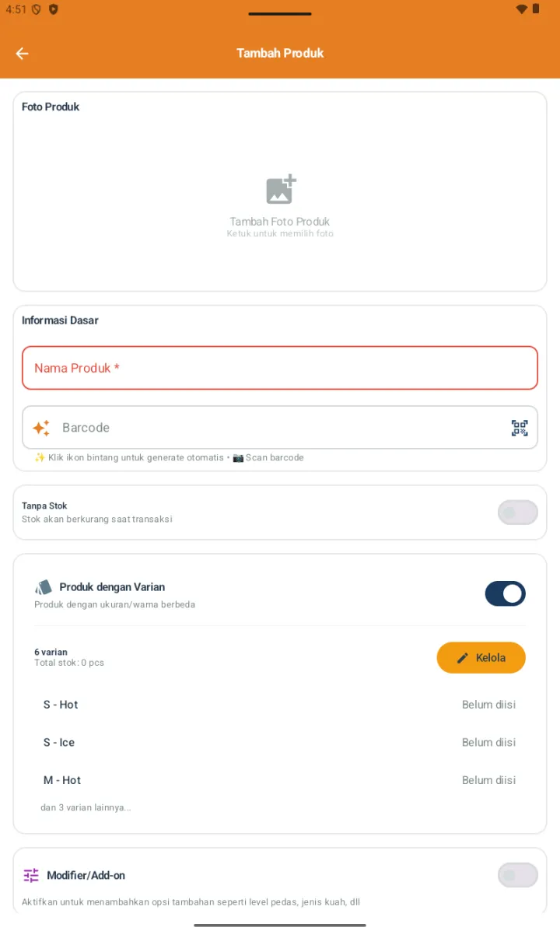This screenshot has height=938, width=560.
Task: Tap the back arrow icon
Action: point(22,54)
